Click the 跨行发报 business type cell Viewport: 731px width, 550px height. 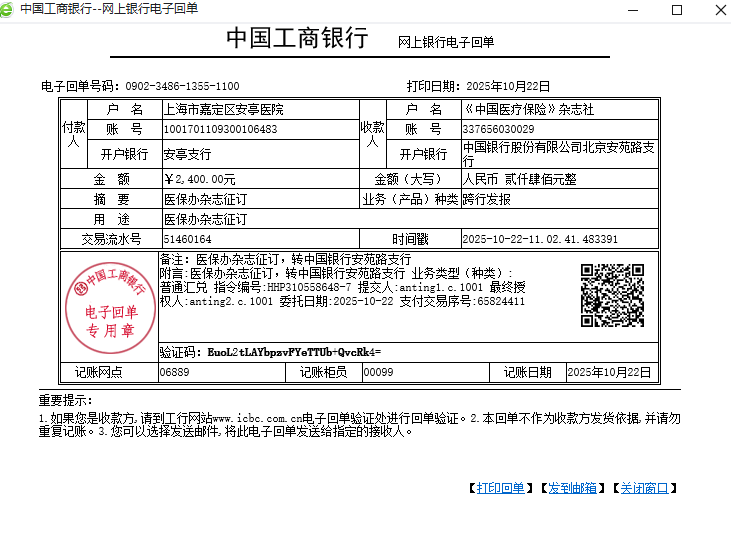tap(486, 200)
